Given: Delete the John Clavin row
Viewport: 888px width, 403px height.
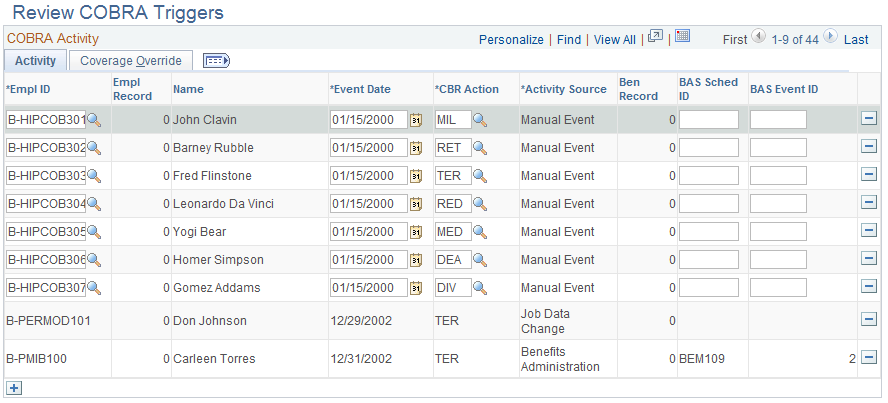Looking at the screenshot, I should coord(868,119).
